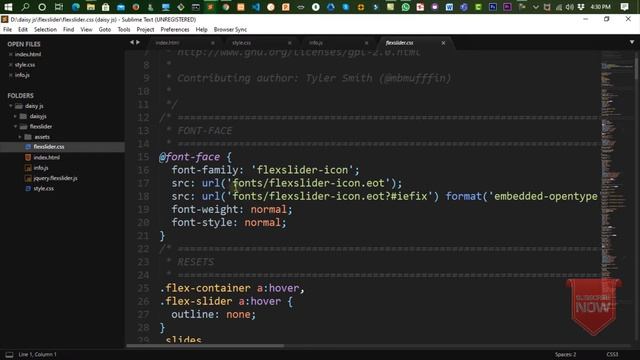Open the tab list dropdown arrow
The image size is (640, 360).
pos(632,42)
